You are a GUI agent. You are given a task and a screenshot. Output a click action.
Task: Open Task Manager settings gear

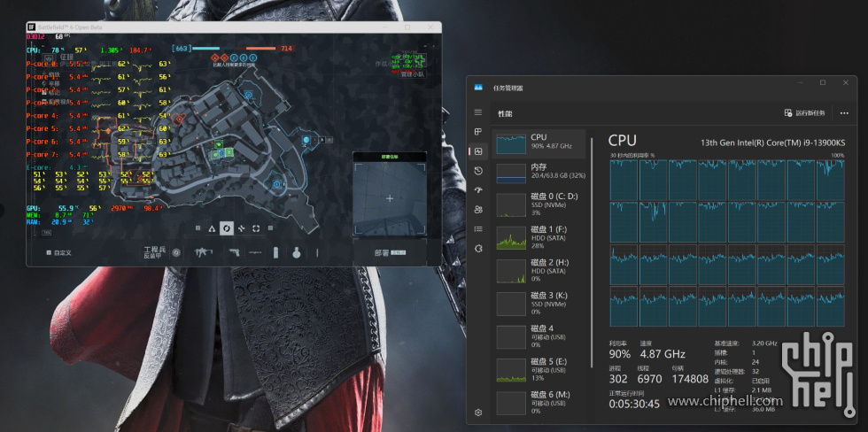[x=478, y=413]
